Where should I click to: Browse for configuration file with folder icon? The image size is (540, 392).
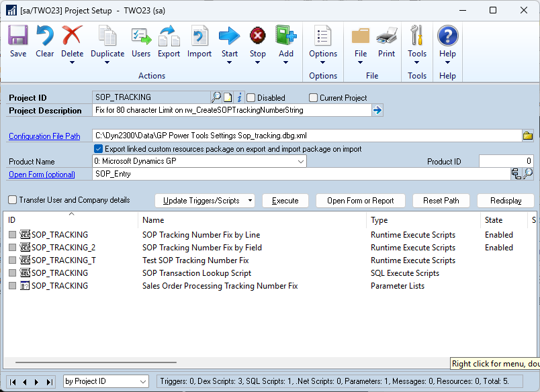tap(528, 136)
